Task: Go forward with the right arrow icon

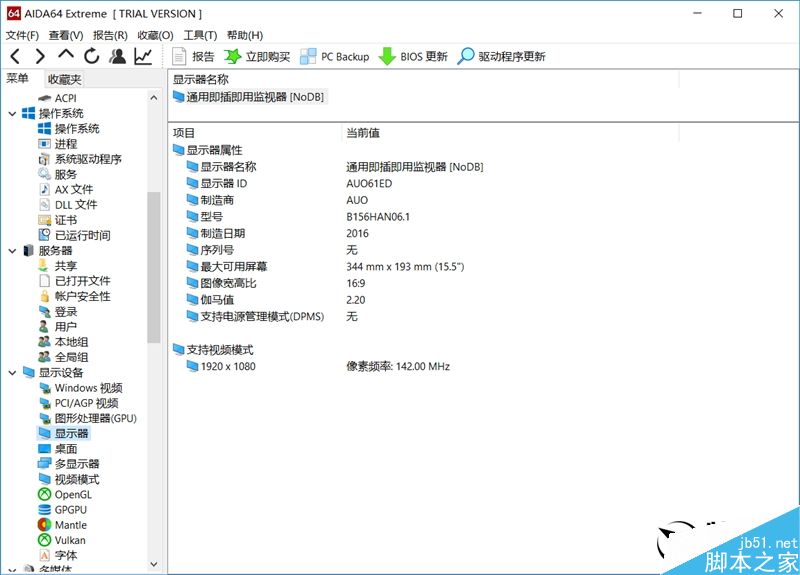Action: (x=40, y=56)
